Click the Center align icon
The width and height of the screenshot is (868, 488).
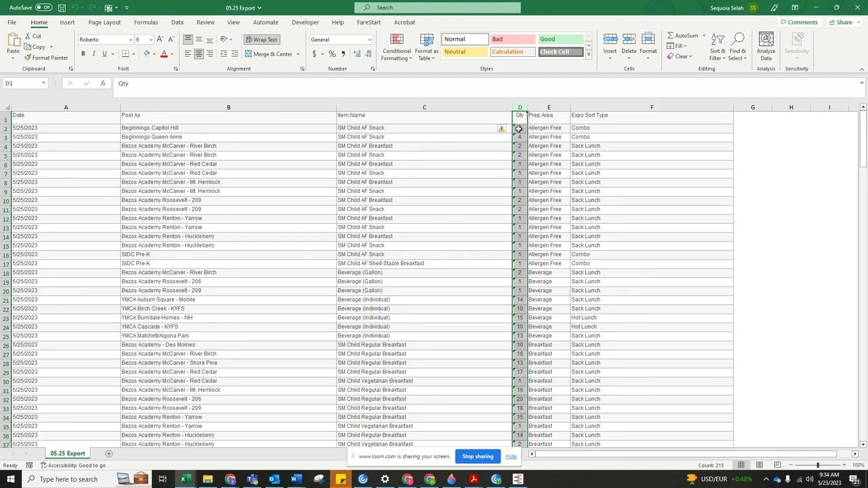click(199, 54)
